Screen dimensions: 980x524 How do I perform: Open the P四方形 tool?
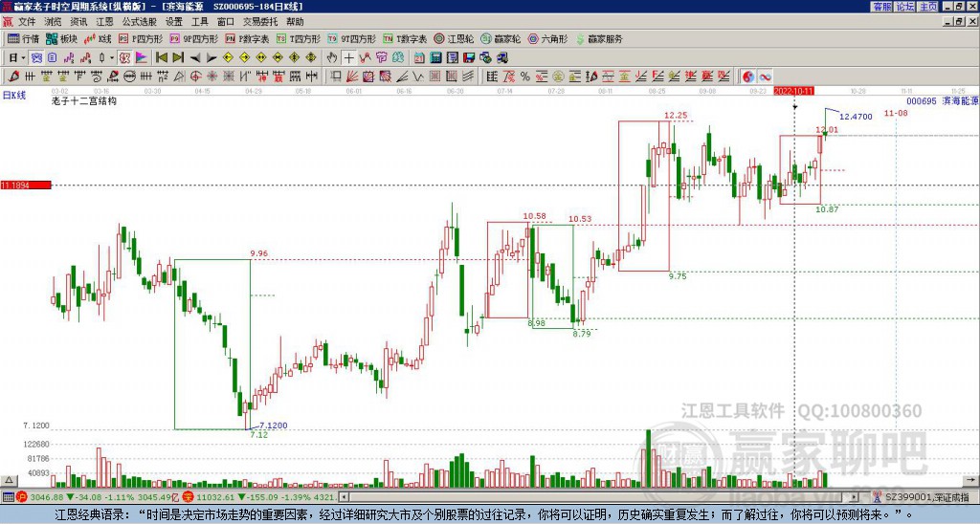click(141, 38)
